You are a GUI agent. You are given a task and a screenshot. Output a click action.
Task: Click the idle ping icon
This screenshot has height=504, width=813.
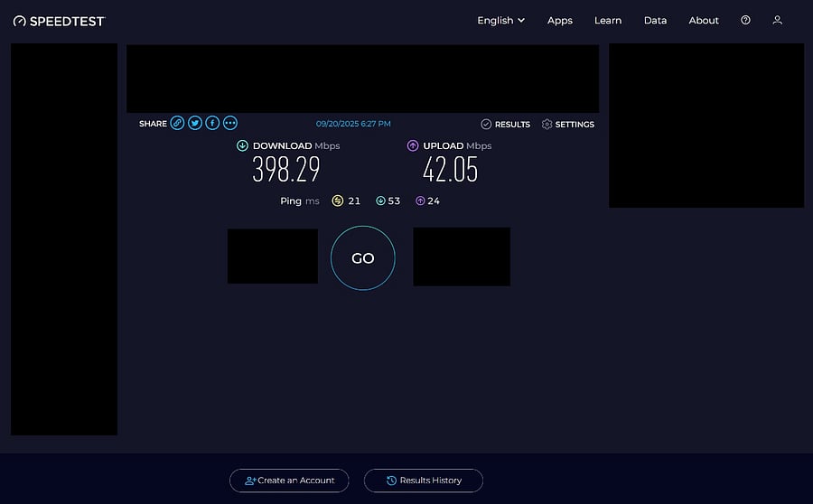point(338,201)
